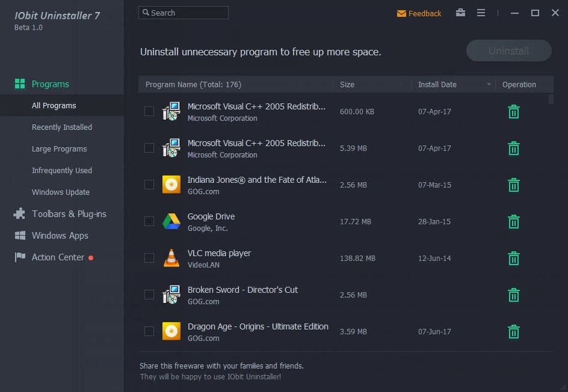The width and height of the screenshot is (568, 392).
Task: Select the 'Google Drive' program name
Action: [x=211, y=216]
